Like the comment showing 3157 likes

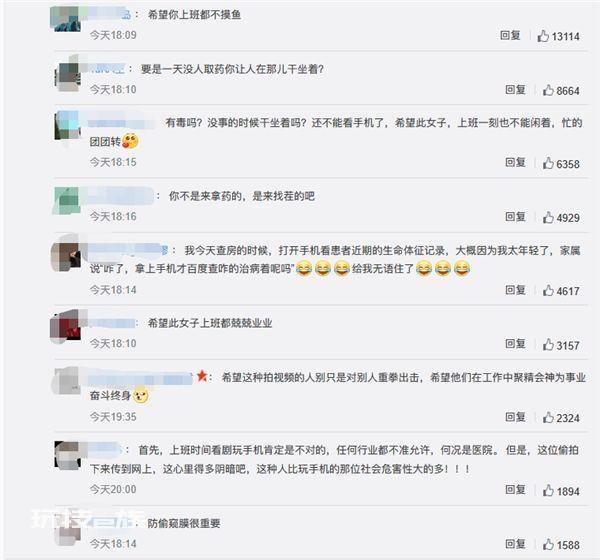548,344
